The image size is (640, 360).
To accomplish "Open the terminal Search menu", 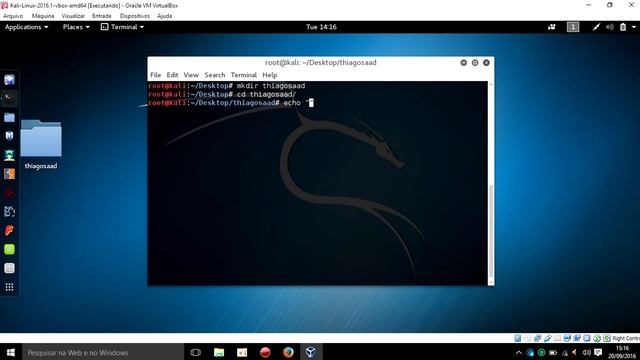I will (x=215, y=75).
